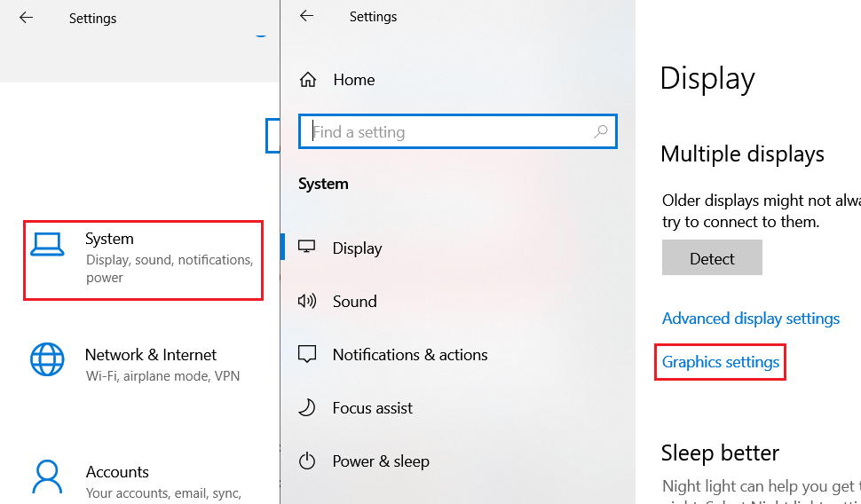Click the Display monitor icon in sidebar

point(307,248)
